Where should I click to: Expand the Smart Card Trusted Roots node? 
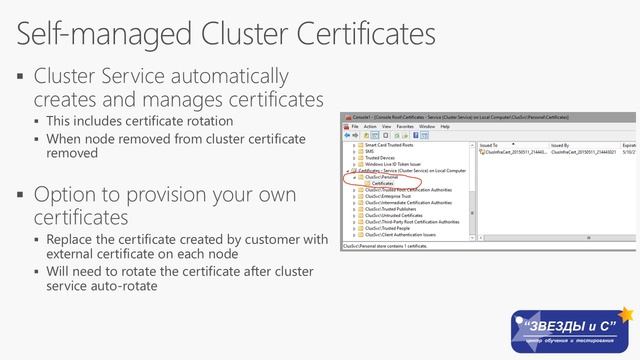pos(354,145)
